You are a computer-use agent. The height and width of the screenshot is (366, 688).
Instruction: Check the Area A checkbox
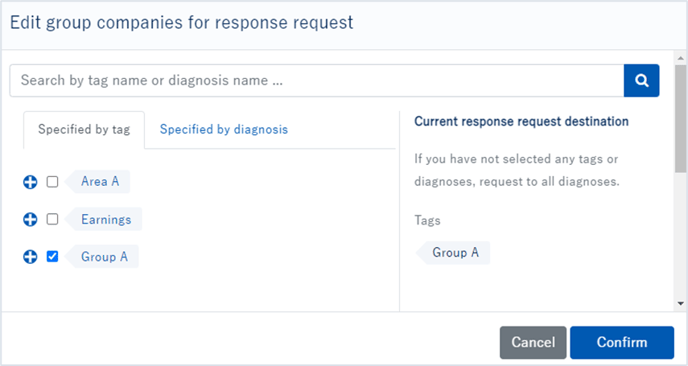(x=52, y=181)
